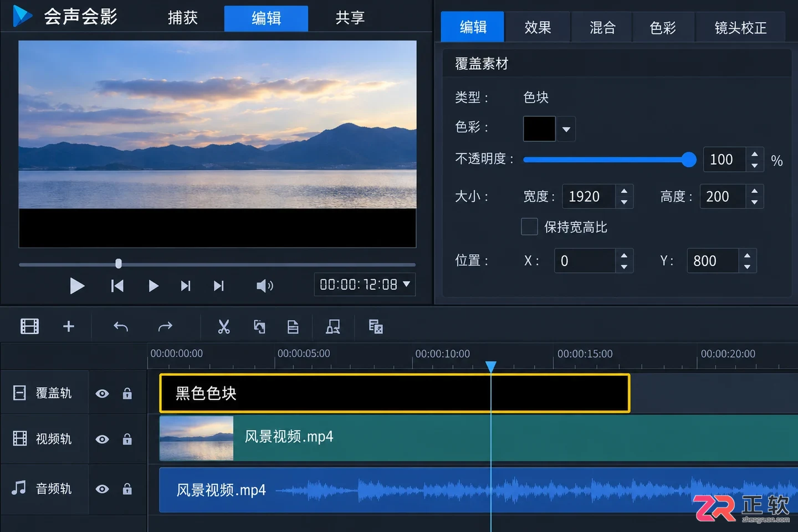The height and width of the screenshot is (532, 798).
Task: Increase 高度 value with up stepper
Action: pyautogui.click(x=755, y=191)
